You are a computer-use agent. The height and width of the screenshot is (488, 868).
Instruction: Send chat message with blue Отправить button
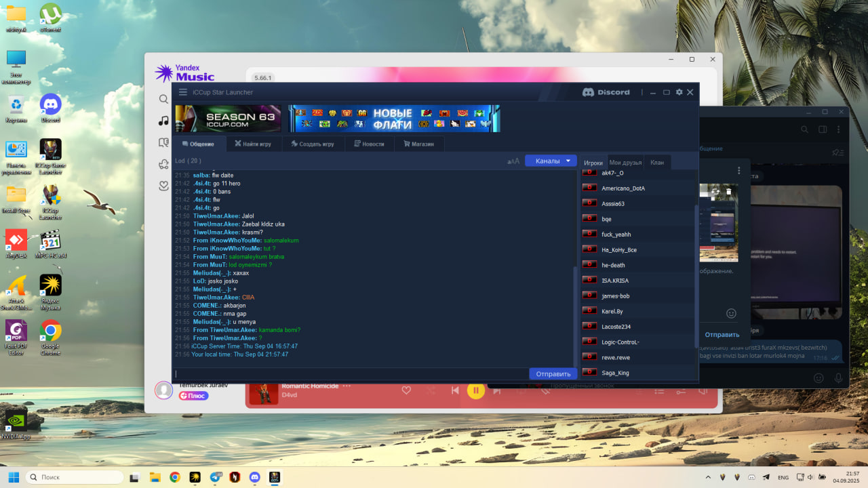click(553, 374)
